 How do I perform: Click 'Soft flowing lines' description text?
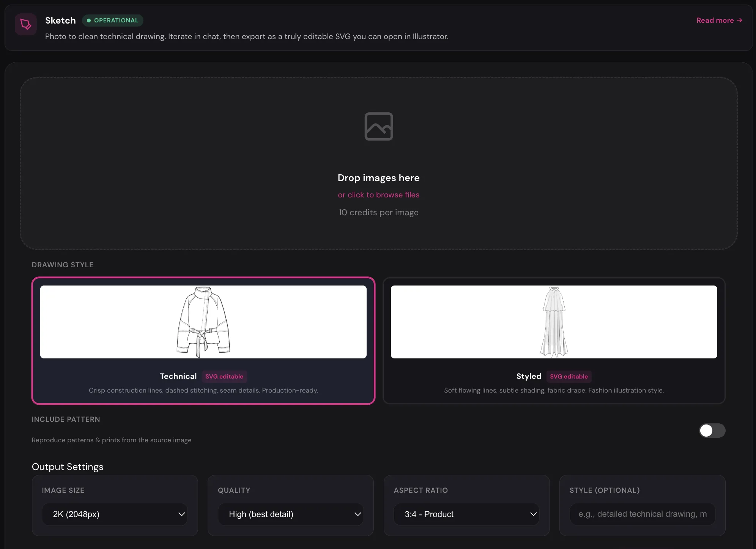tap(554, 390)
